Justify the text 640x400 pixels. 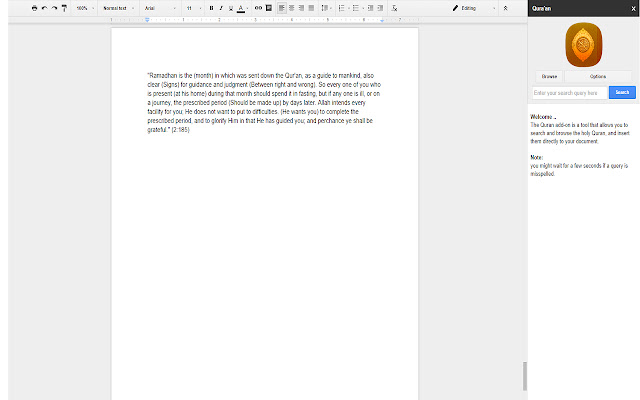coord(311,8)
